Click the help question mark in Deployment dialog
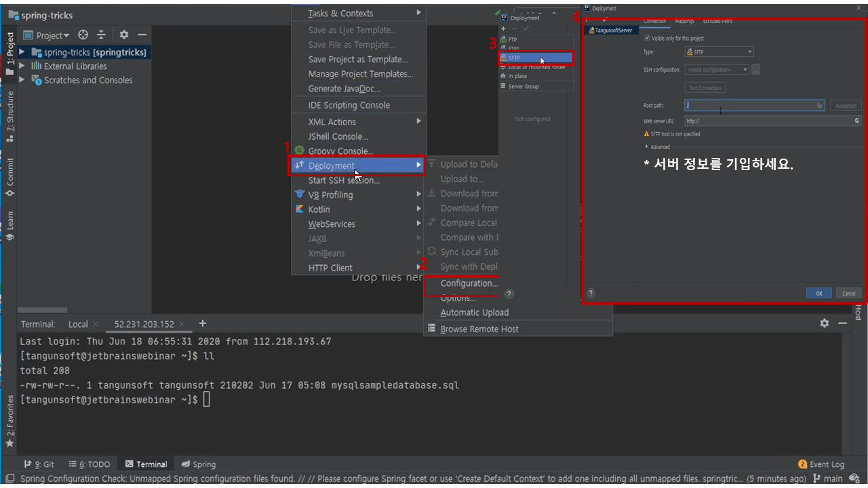 click(591, 293)
